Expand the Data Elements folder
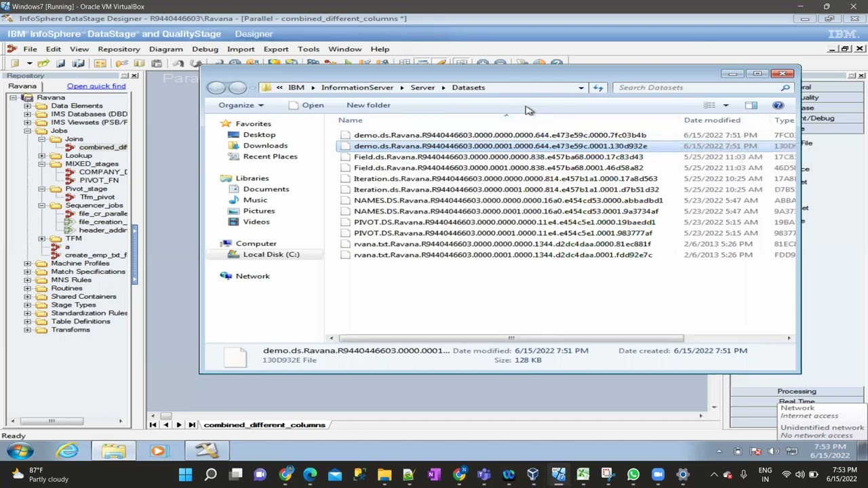The height and width of the screenshot is (488, 868). point(27,106)
